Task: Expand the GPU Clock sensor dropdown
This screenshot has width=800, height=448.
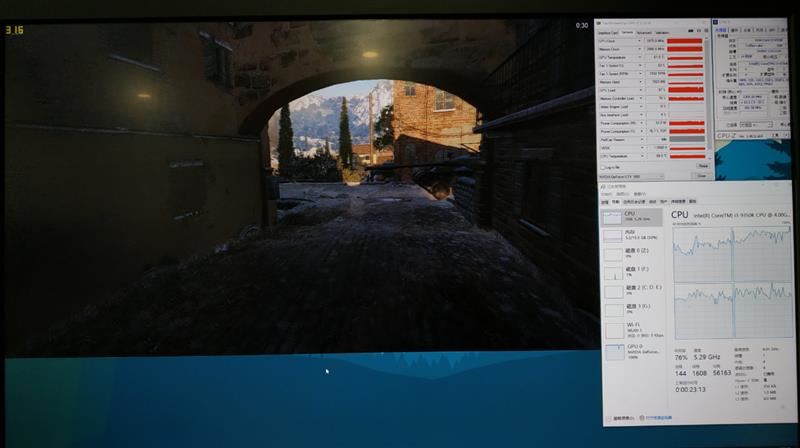Action: point(639,41)
